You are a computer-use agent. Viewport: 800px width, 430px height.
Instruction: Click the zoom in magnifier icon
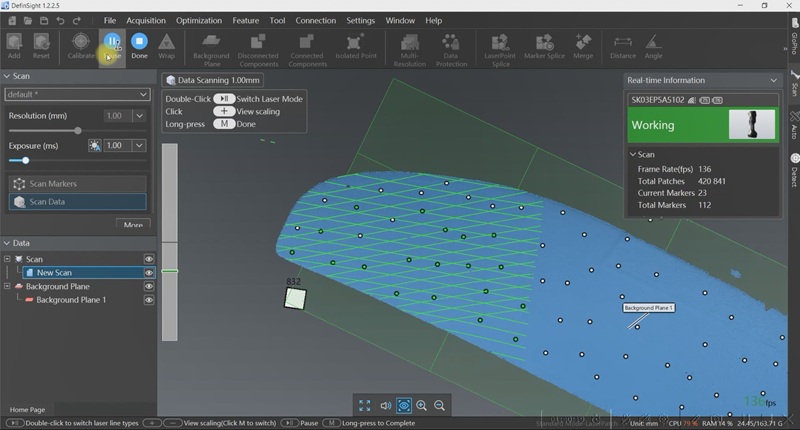point(422,405)
